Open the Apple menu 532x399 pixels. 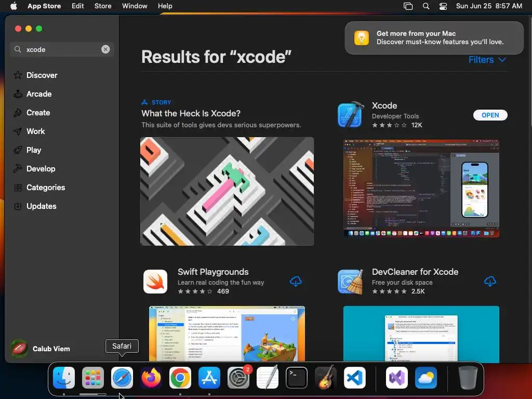14,6
